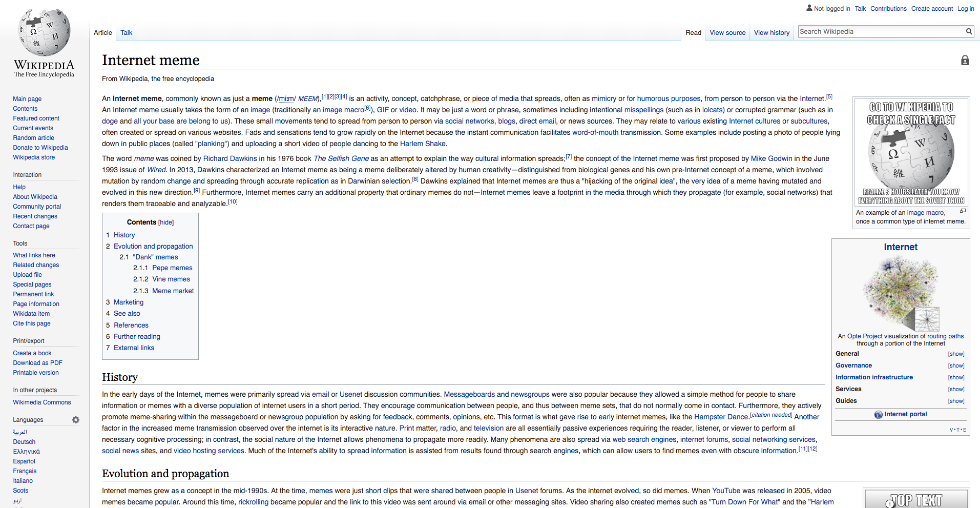
Task: Jump to Pepe memes subsection
Action: [172, 268]
